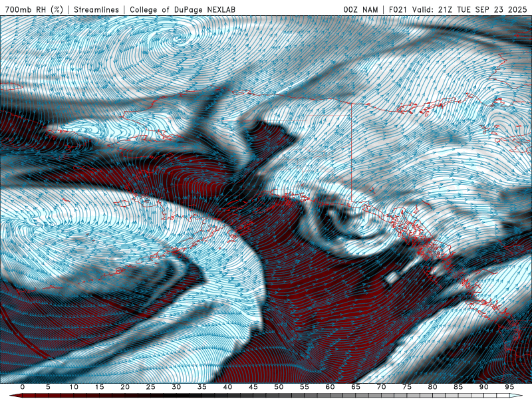The width and height of the screenshot is (532, 399).
Task: Click the colorbar label "55"
Action: [x=305, y=387]
